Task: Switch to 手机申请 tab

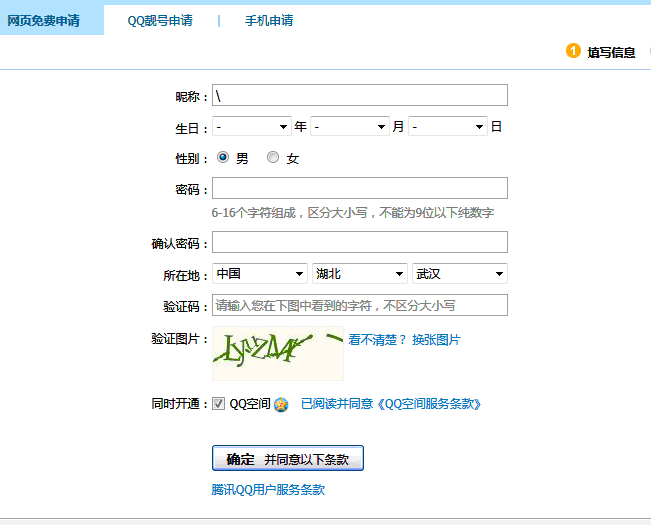Action: pyautogui.click(x=269, y=20)
